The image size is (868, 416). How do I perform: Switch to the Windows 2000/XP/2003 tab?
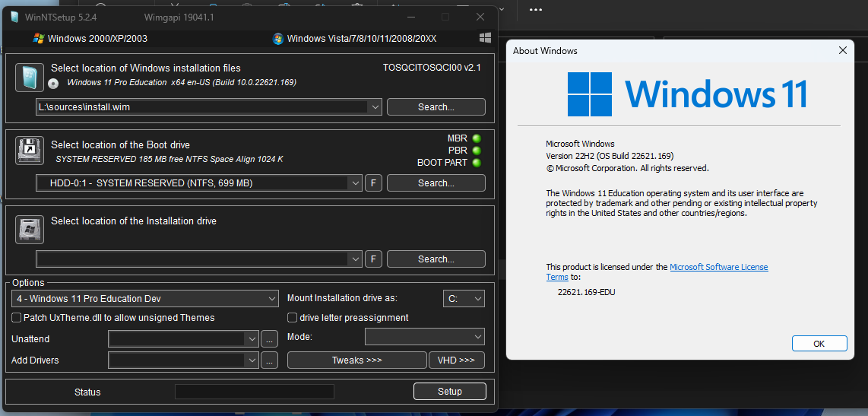90,39
